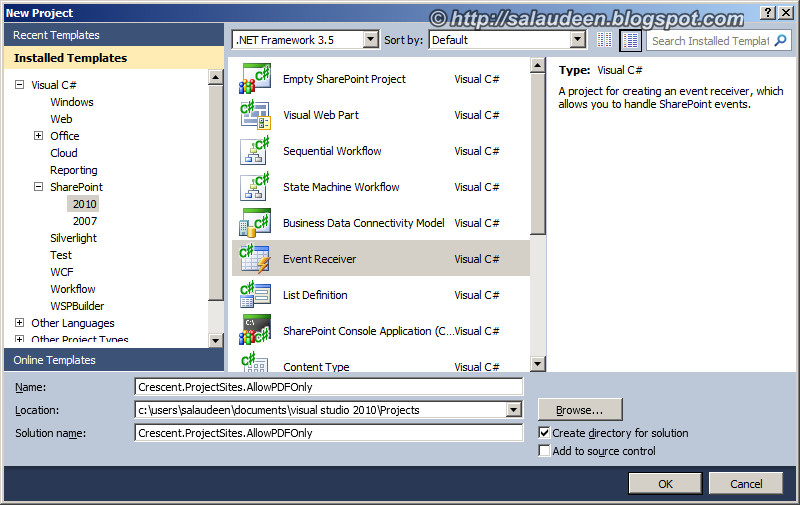Collapse the SharePoint tree node

point(38,187)
